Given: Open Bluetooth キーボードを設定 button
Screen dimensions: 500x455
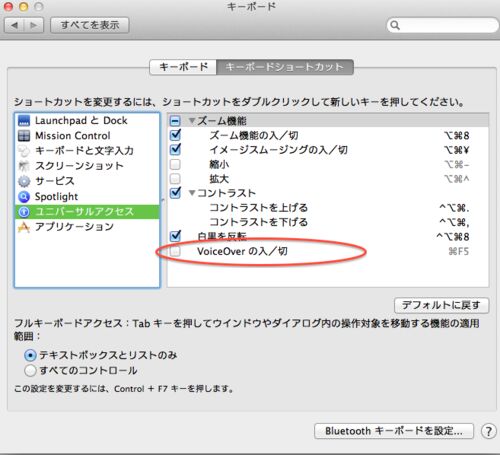Looking at the screenshot, I should tap(394, 431).
